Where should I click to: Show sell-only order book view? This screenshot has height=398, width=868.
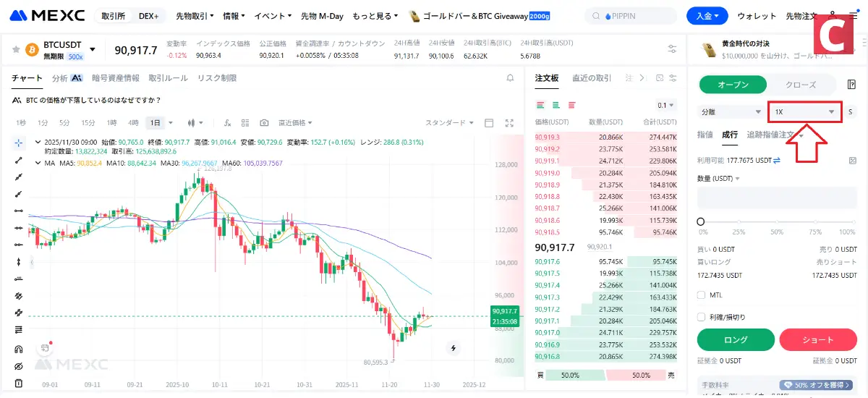point(572,105)
